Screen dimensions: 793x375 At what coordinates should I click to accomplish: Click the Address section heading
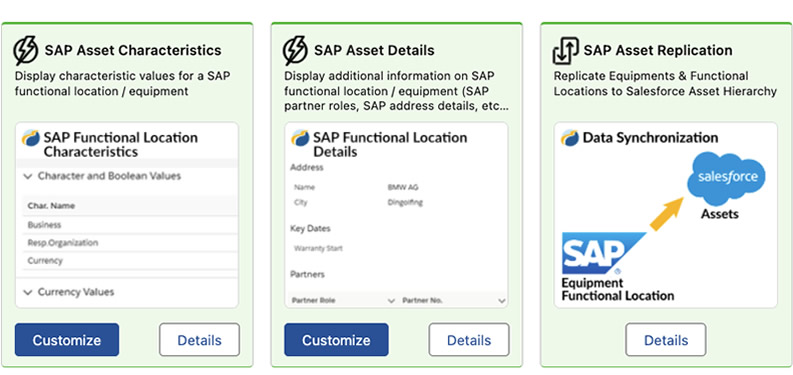coord(307,168)
